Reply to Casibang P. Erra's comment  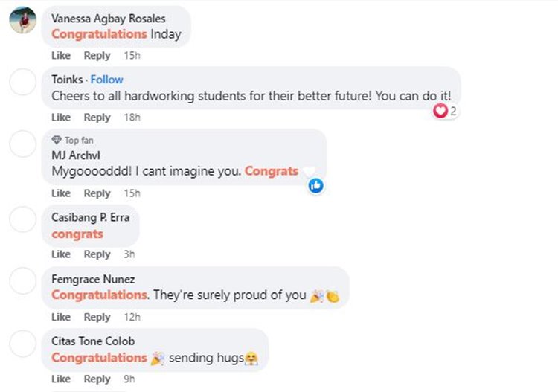[x=97, y=254]
